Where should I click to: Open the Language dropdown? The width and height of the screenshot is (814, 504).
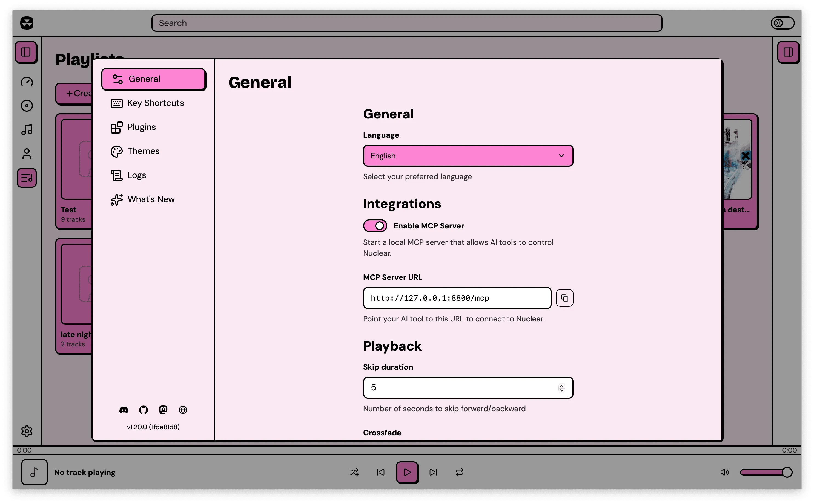468,156
